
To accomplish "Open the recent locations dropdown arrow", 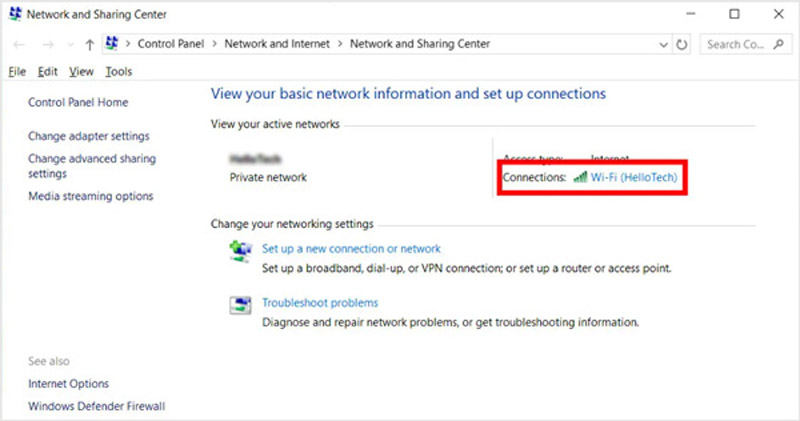I will 70,45.
